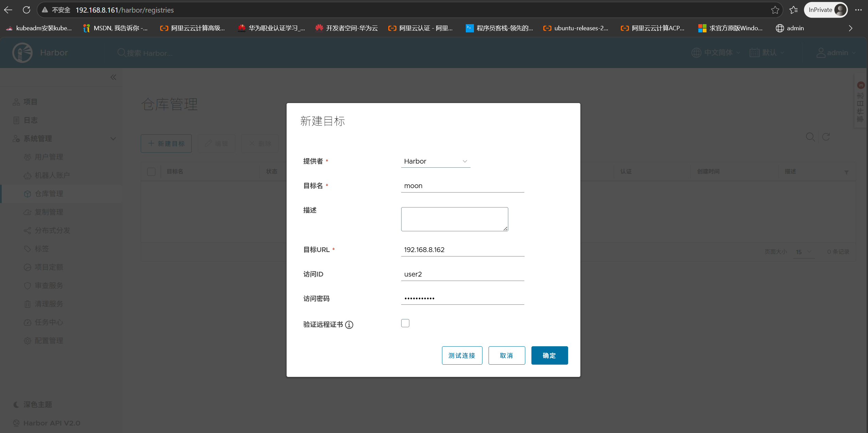This screenshot has height=433, width=868.
Task: Click the favorites star in address bar
Action: point(775,10)
